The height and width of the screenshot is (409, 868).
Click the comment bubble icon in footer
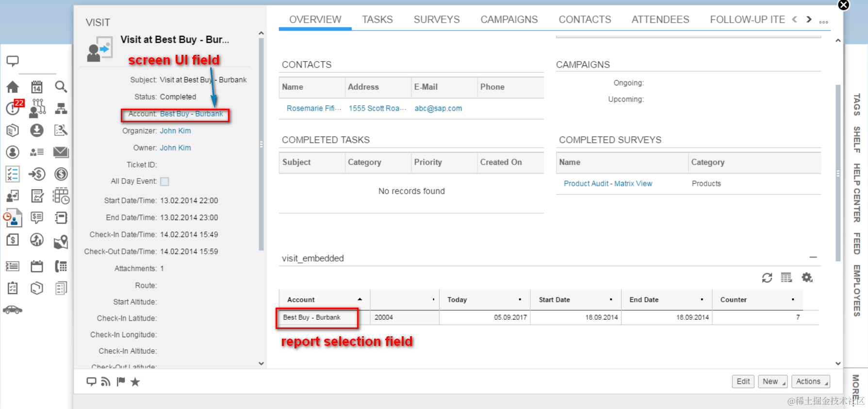[91, 382]
